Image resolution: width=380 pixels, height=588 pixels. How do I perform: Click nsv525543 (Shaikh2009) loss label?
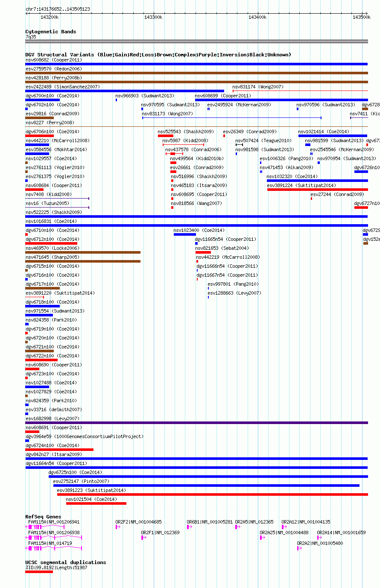click(x=186, y=132)
